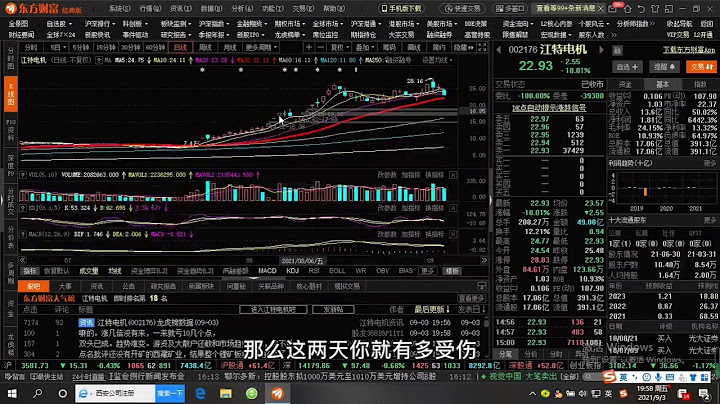The image size is (720, 404).
Task: Open File Explorer from taskbar
Action: pyautogui.click(x=226, y=393)
